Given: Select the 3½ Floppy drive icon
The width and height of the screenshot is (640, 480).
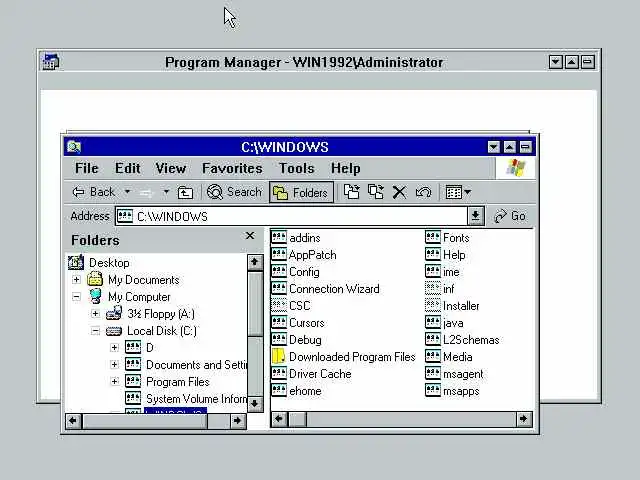Looking at the screenshot, I should point(114,313).
